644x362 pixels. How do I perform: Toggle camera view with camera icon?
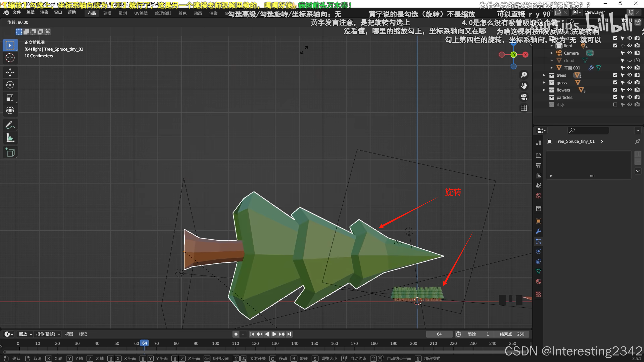524,97
